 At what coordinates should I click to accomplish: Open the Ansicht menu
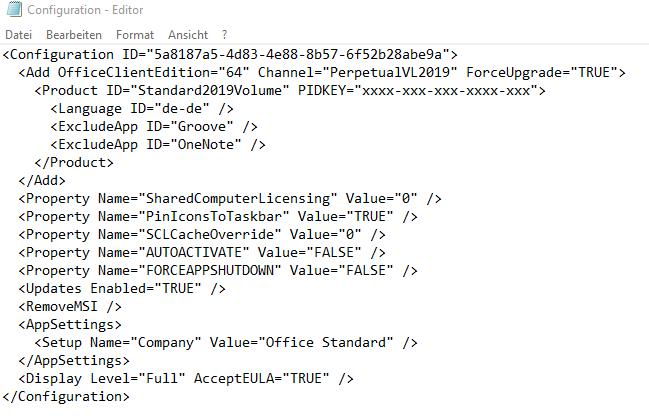click(188, 35)
